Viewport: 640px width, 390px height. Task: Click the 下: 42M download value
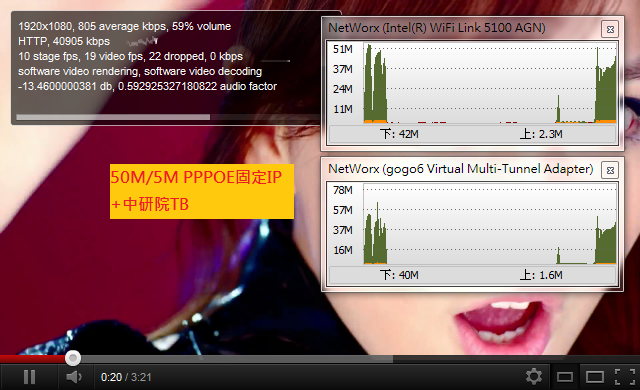399,134
